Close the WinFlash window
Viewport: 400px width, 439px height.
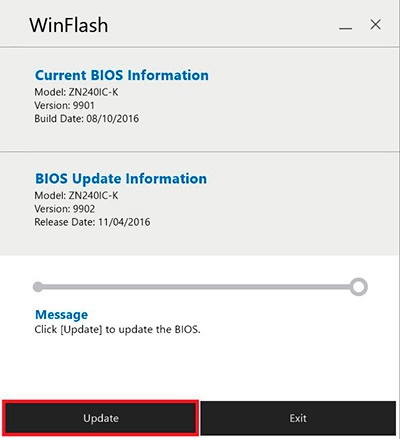376,24
